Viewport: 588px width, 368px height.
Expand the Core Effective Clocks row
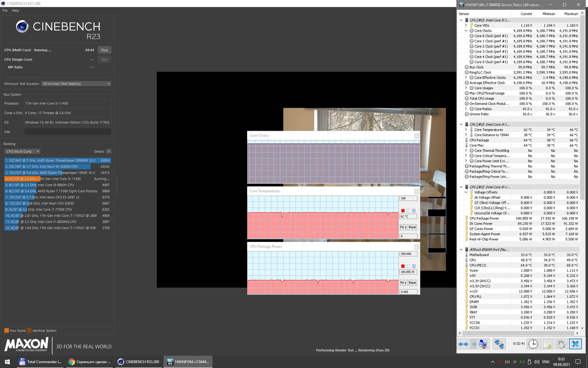click(466, 78)
